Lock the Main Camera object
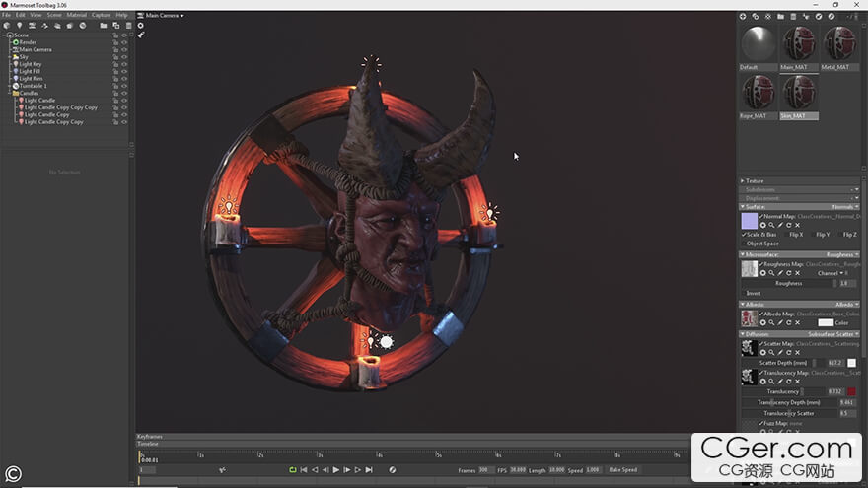Viewport: 868px width, 488px height. point(115,50)
